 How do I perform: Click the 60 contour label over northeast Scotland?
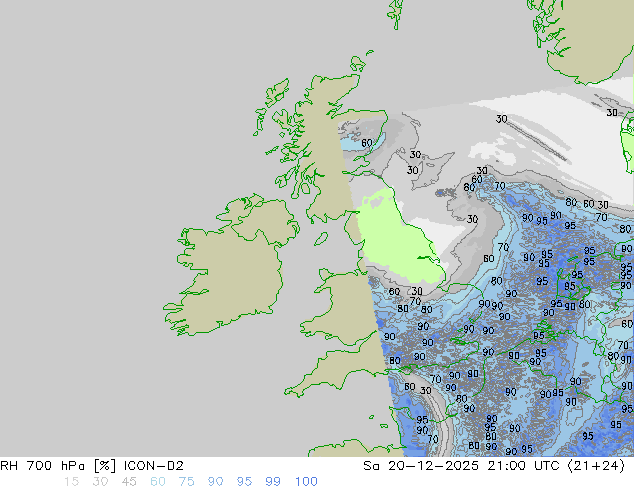[x=367, y=143]
